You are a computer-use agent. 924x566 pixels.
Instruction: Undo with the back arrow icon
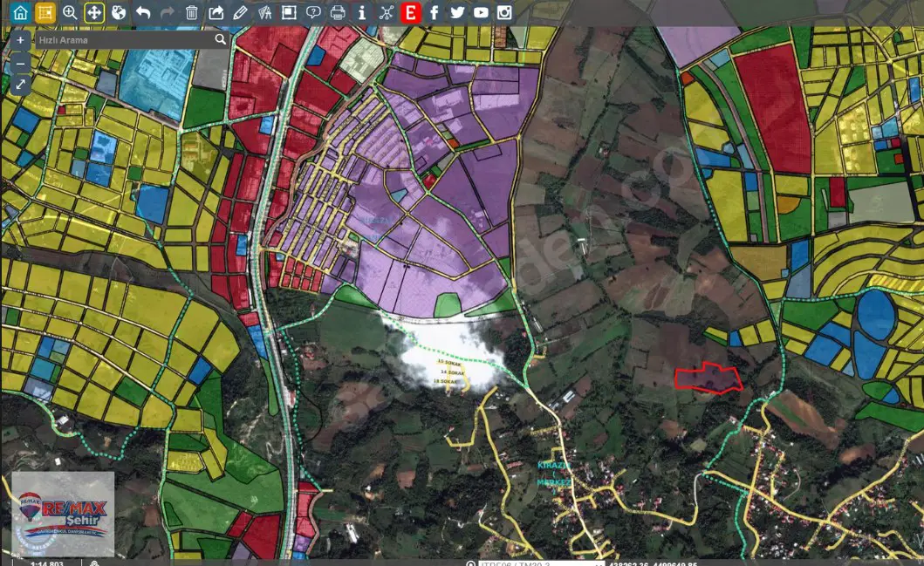(143, 12)
